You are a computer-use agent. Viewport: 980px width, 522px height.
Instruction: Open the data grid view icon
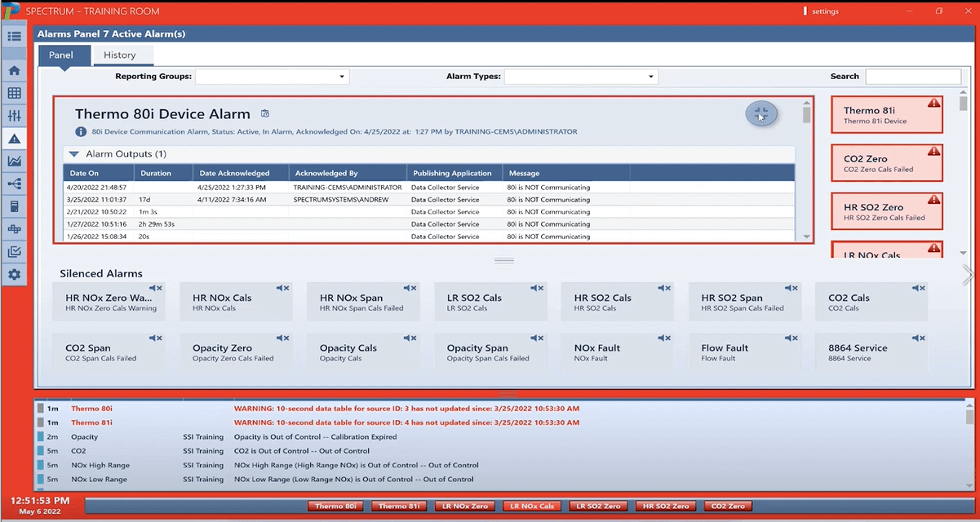[14, 93]
